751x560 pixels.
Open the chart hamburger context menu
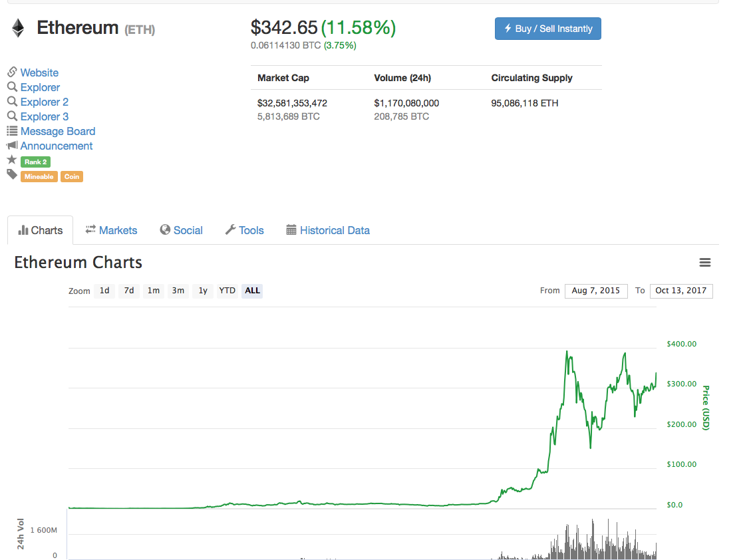click(705, 263)
